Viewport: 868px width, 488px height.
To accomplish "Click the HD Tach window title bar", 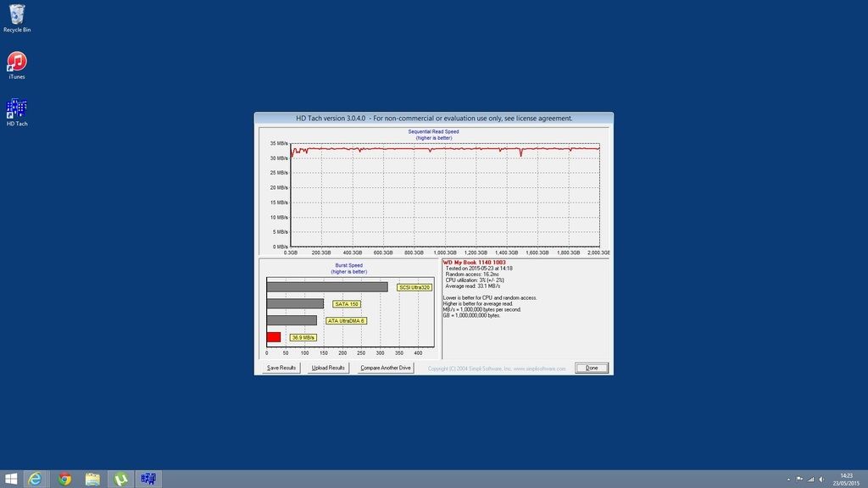I will (x=434, y=118).
